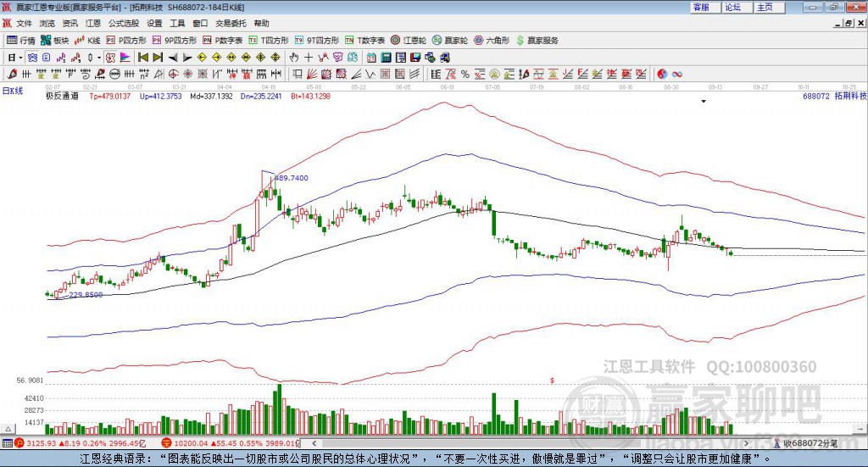
Task: Expand the small black triangle above chart
Action: (x=704, y=101)
